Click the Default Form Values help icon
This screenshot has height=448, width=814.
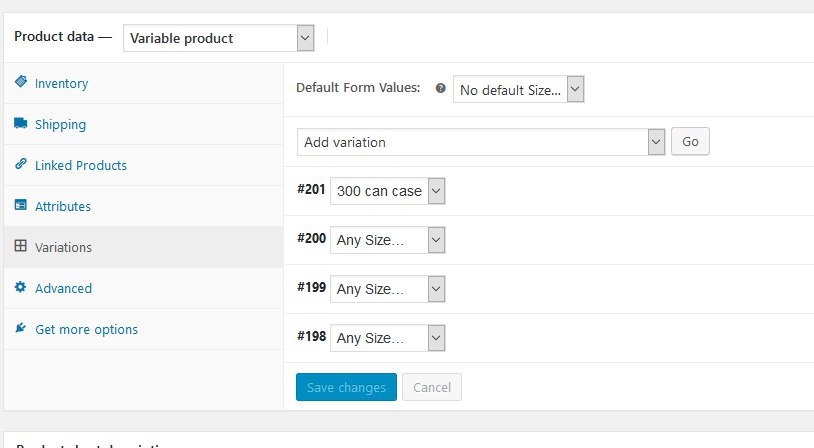(440, 88)
